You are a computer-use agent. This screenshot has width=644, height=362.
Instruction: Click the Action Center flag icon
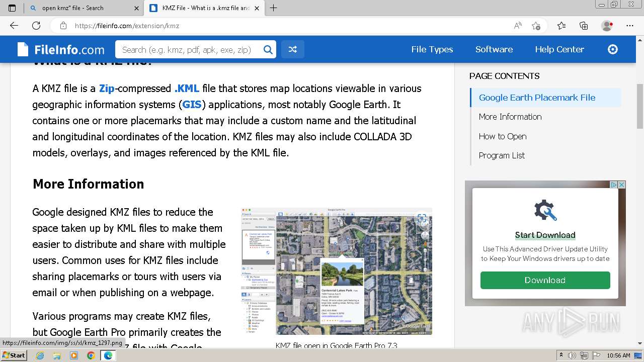(596, 355)
